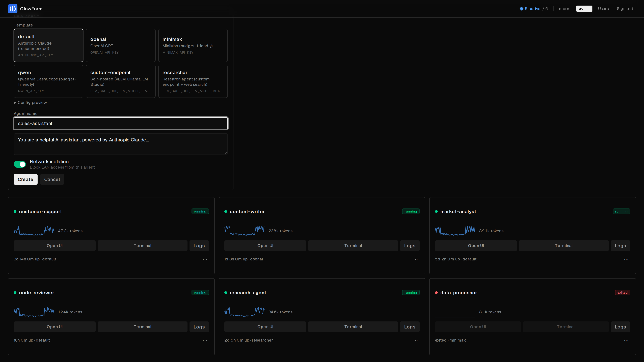Open the ellipsis menu on research-agent card

tap(416, 340)
